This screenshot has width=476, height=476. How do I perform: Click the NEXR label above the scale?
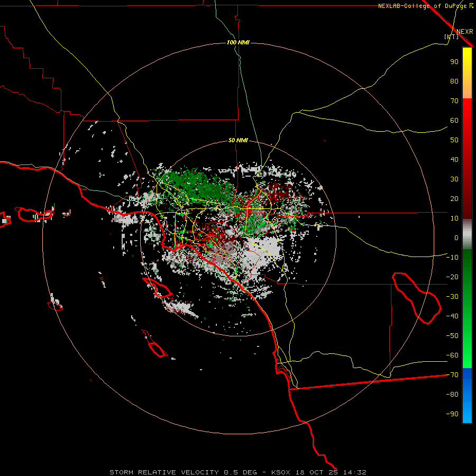point(465,32)
